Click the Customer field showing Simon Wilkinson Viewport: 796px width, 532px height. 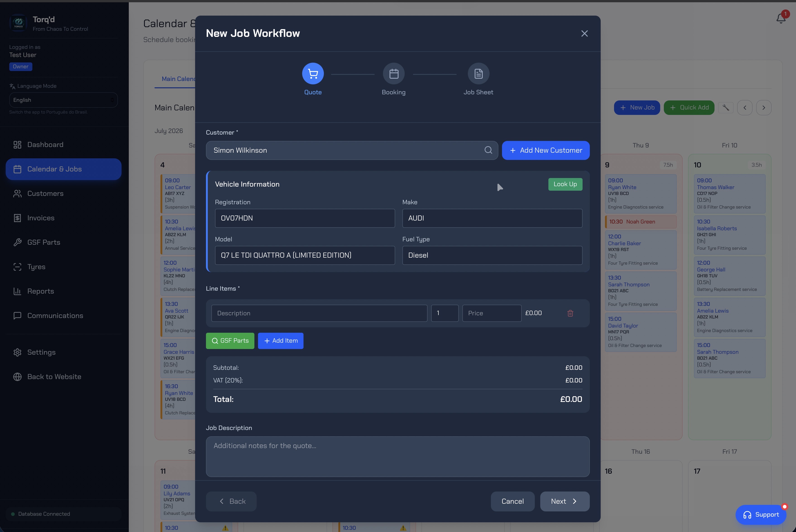point(352,150)
